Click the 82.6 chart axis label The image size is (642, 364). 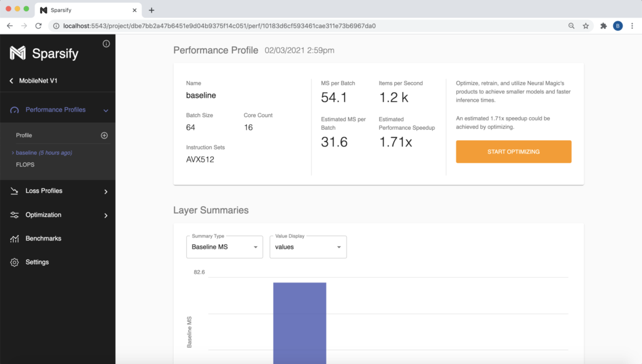click(199, 272)
